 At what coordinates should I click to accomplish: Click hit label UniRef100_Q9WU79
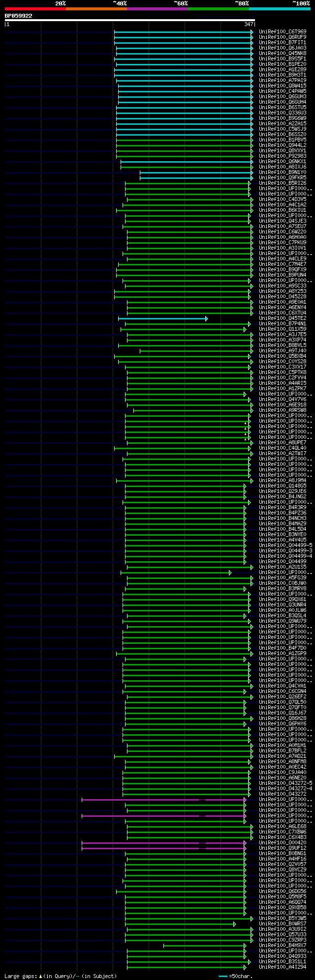pos(283,621)
